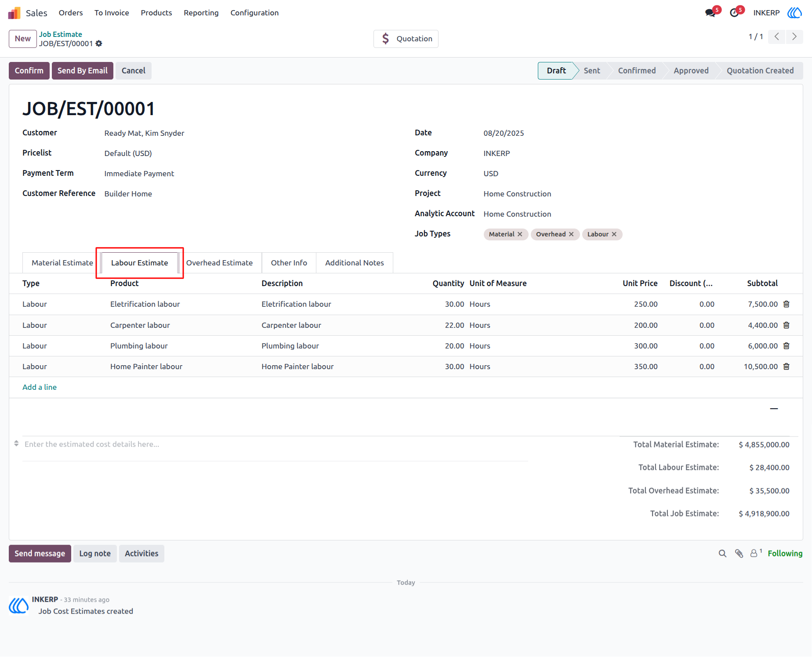
Task: Click the Confirm button
Action: (29, 71)
